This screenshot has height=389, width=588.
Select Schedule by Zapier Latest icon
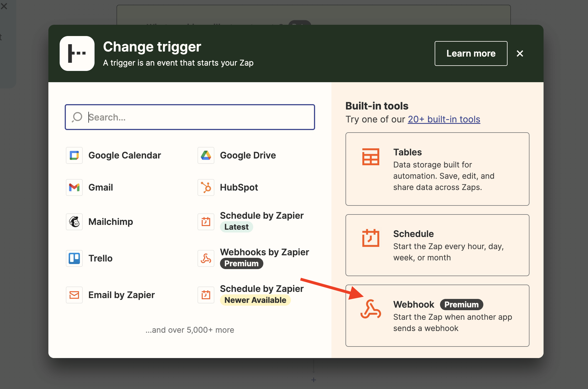[206, 222]
